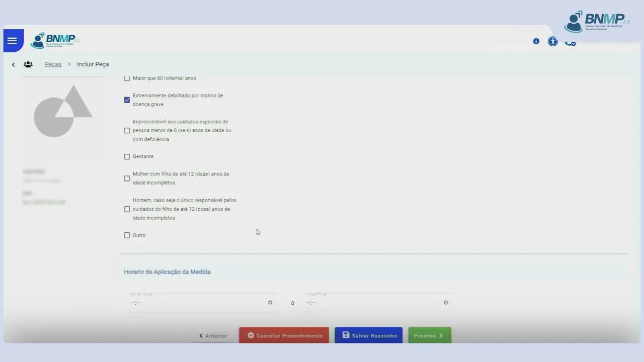644x362 pixels.
Task: Click the Hora Inicial time field
Action: 202,302
